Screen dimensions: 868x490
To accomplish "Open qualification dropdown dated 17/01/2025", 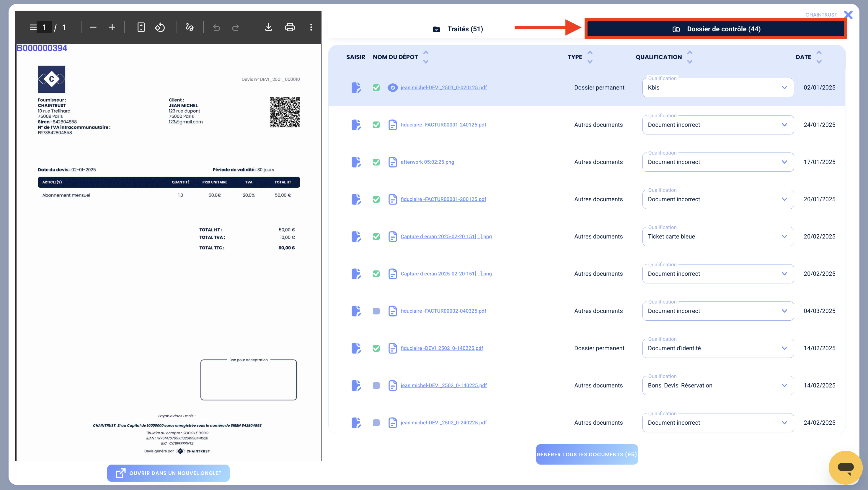I will pyautogui.click(x=718, y=162).
